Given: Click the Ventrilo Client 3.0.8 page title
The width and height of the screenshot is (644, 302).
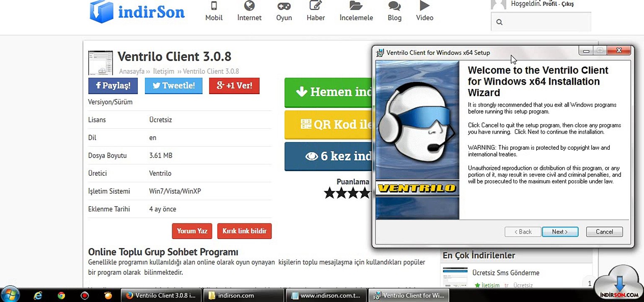Looking at the screenshot, I should click(174, 56).
